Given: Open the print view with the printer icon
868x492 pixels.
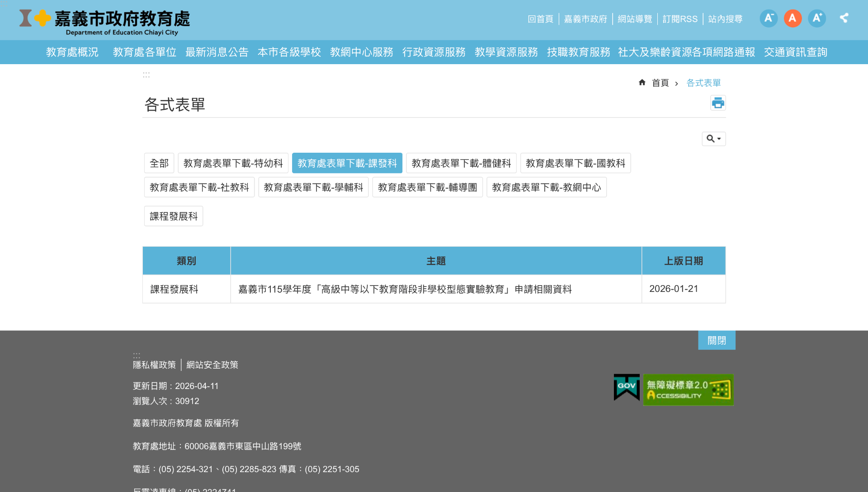Looking at the screenshot, I should point(718,103).
